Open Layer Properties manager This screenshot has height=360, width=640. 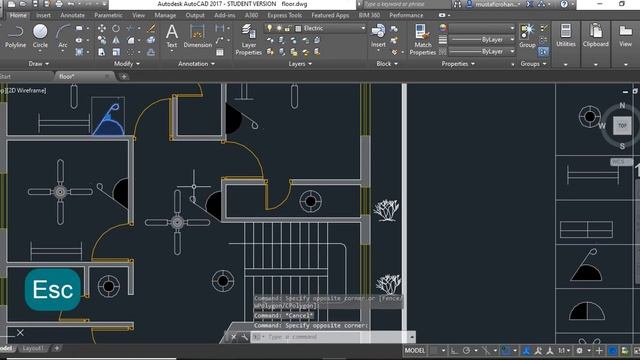coord(248,39)
